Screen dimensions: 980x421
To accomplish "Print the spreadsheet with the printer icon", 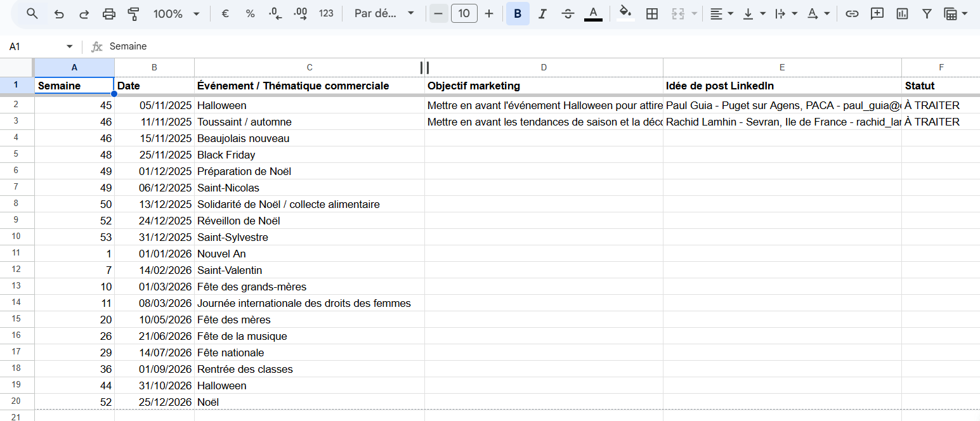I will (x=109, y=14).
